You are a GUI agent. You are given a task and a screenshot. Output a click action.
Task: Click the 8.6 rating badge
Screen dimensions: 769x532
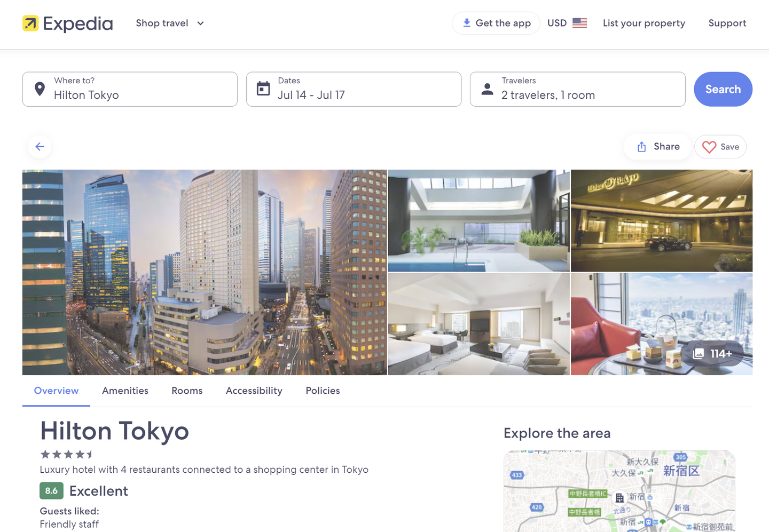click(51, 491)
